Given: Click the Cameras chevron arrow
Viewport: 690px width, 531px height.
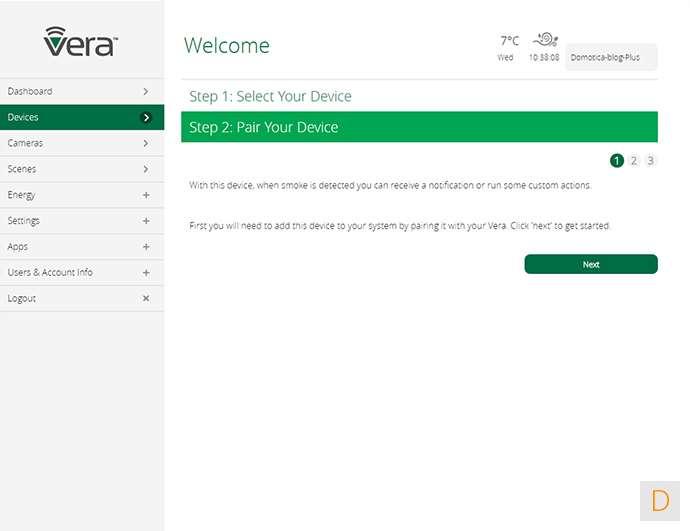Looking at the screenshot, I should click(x=146, y=143).
